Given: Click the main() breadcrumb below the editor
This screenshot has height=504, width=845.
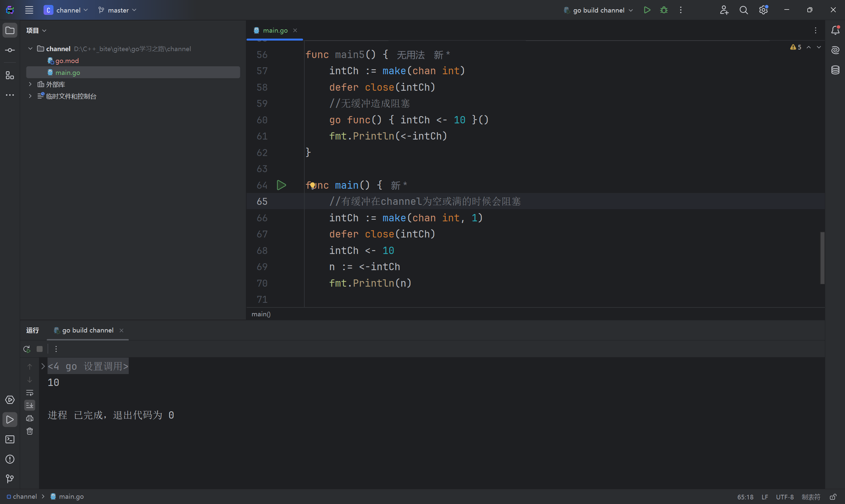Looking at the screenshot, I should (261, 314).
